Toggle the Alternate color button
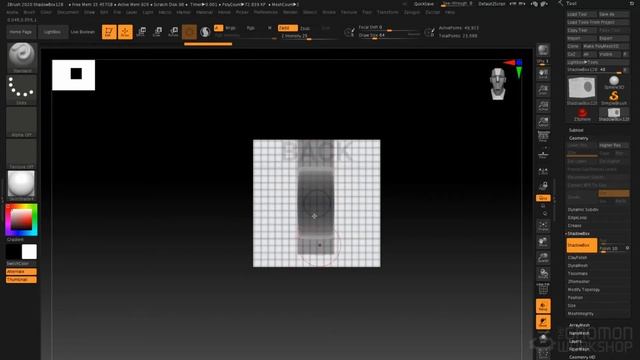The height and width of the screenshot is (360, 640). click(21, 271)
